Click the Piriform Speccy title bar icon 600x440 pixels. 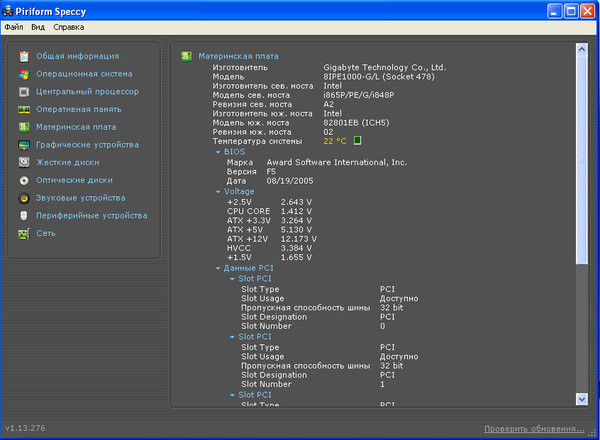click(7, 11)
